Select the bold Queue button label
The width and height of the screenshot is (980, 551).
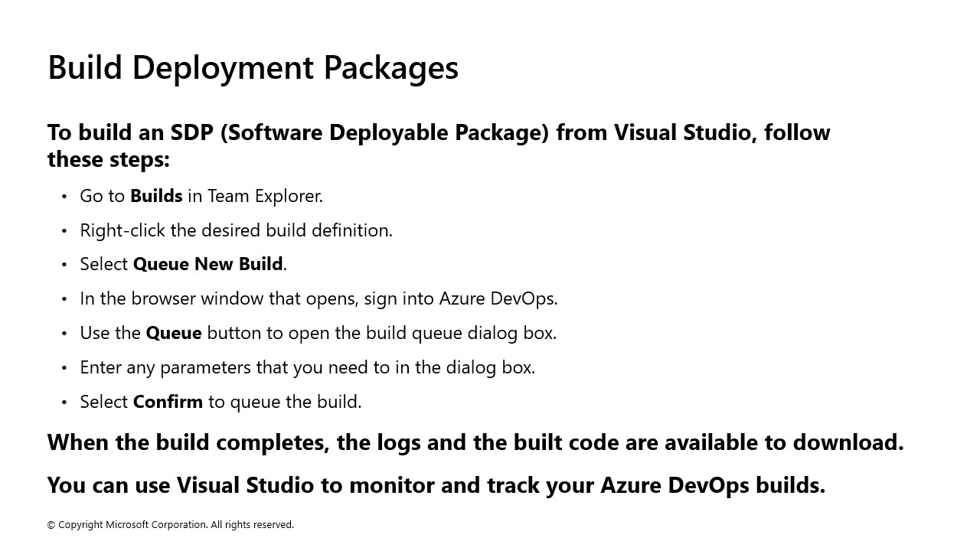pos(174,332)
